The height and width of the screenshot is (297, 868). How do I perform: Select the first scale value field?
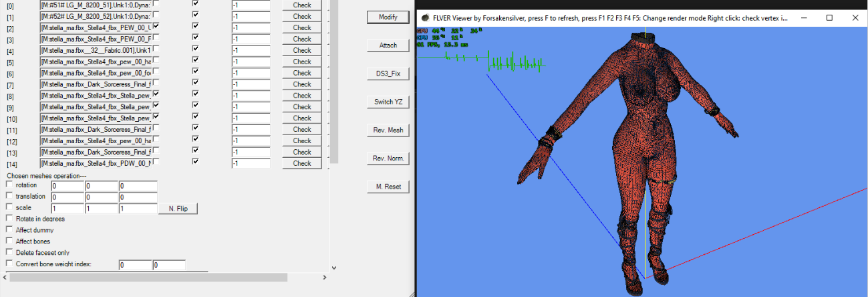67,209
